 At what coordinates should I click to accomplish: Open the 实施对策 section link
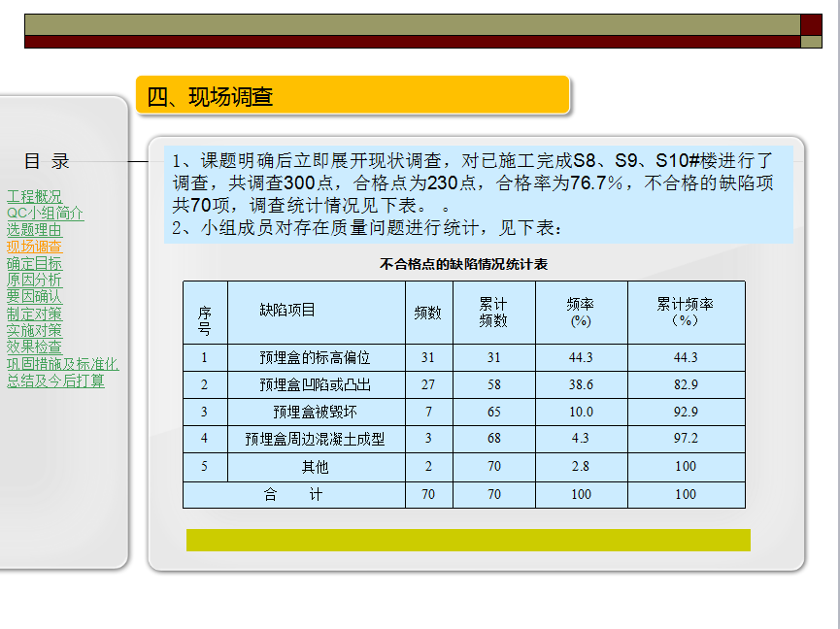pos(34,330)
